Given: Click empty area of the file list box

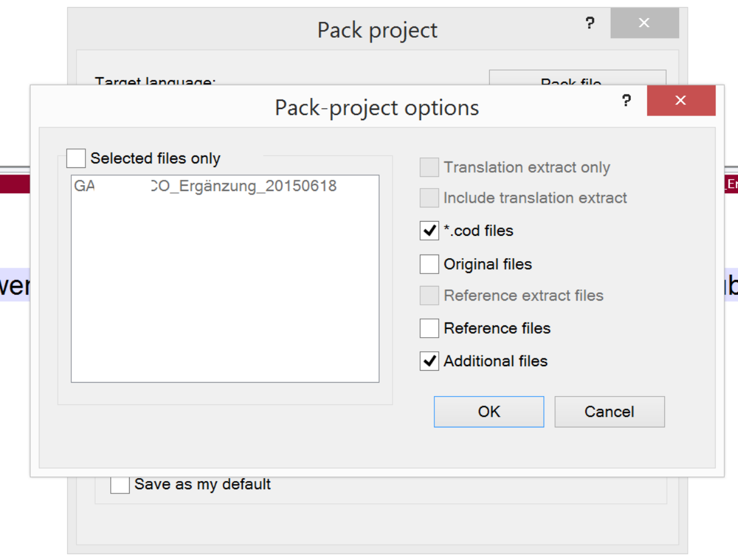Looking at the screenshot, I should (x=225, y=295).
